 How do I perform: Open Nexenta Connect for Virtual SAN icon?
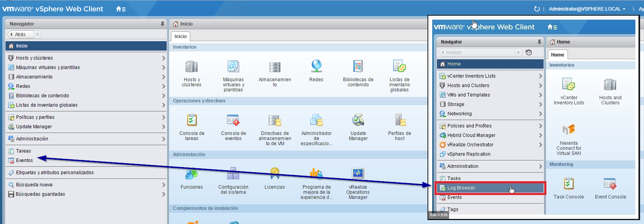569,129
